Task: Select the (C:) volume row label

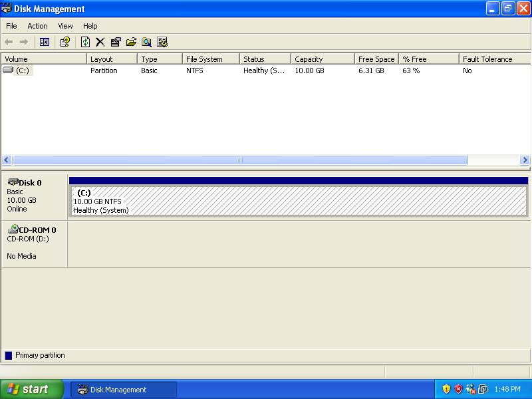Action: pos(23,70)
